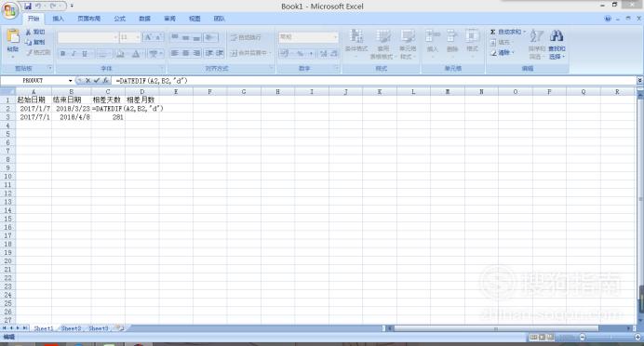Switch to the 开始 (Home) tab
This screenshot has height=346, width=644.
click(x=34, y=19)
